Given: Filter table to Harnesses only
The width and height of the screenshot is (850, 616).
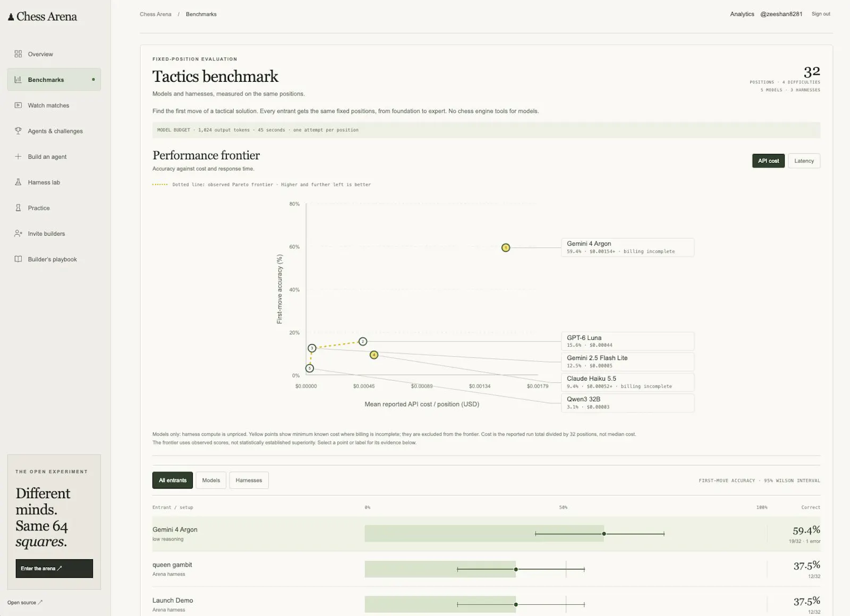Looking at the screenshot, I should tap(249, 480).
